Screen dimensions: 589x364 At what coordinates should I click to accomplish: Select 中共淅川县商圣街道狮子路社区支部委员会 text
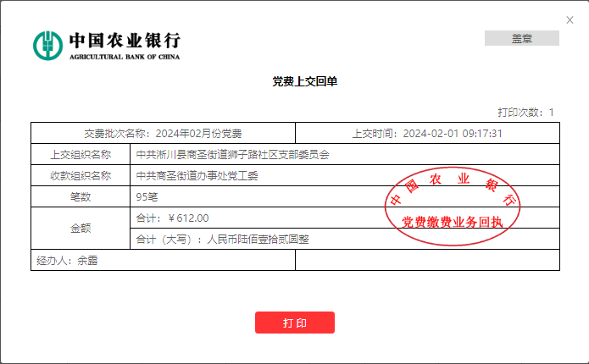233,155
